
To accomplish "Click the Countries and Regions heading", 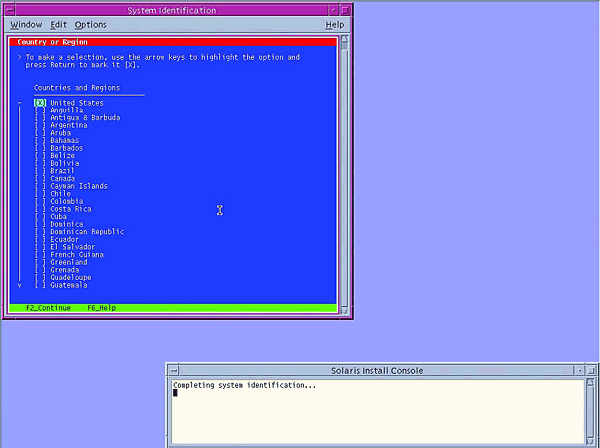I will pos(77,88).
